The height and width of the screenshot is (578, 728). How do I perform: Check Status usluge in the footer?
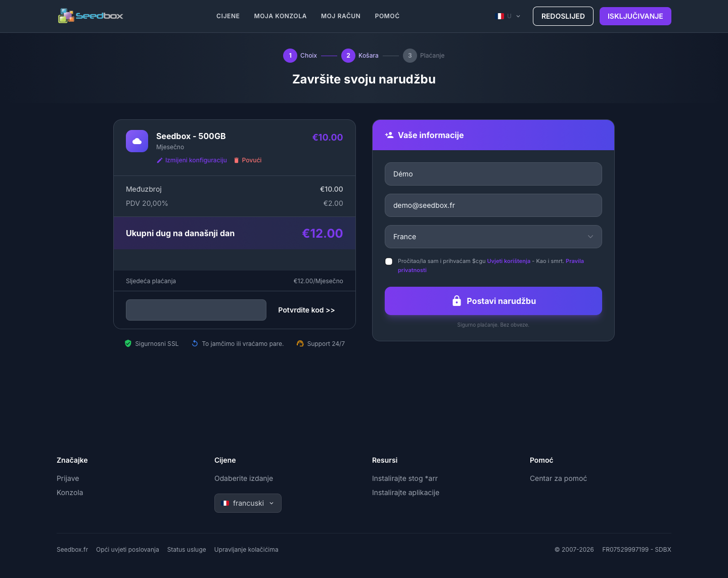(x=187, y=550)
